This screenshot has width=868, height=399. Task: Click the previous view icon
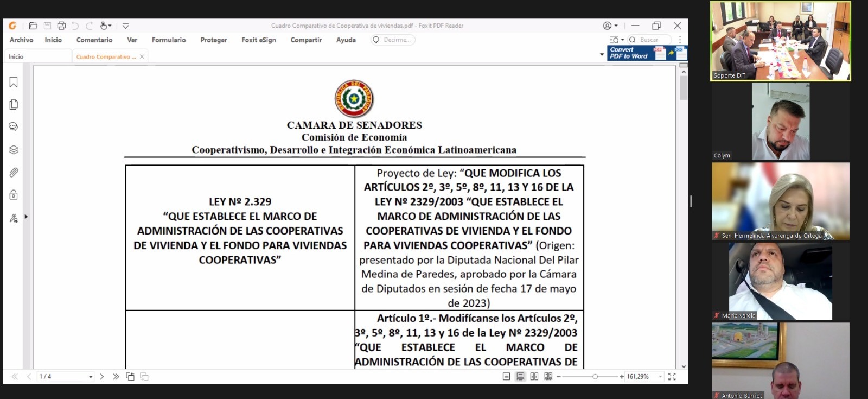(130, 376)
